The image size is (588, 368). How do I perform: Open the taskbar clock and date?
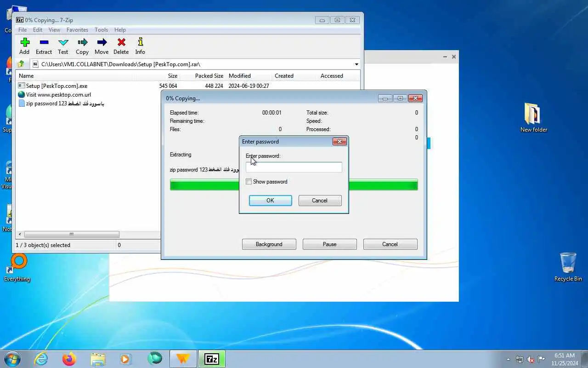point(565,359)
